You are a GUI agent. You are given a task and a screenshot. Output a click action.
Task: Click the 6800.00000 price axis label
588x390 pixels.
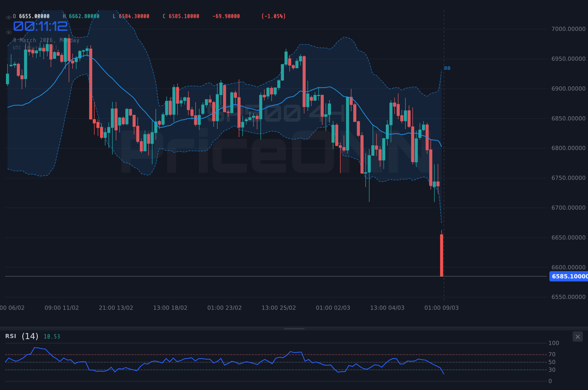pyautogui.click(x=568, y=148)
